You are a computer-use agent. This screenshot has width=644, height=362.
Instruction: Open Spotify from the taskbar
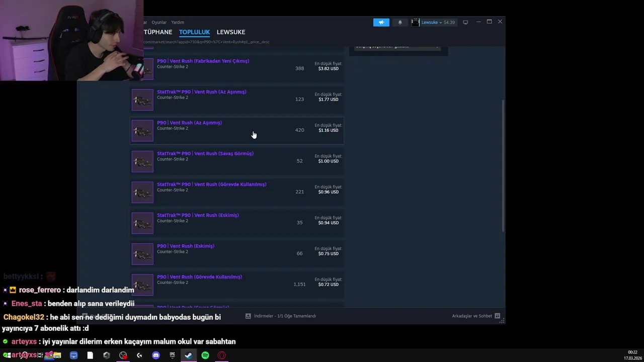205,355
